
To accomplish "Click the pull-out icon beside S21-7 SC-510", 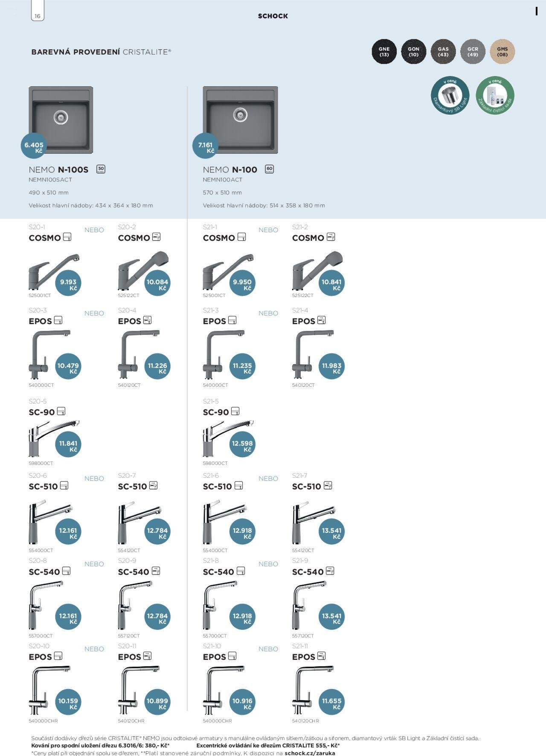I will tap(328, 485).
